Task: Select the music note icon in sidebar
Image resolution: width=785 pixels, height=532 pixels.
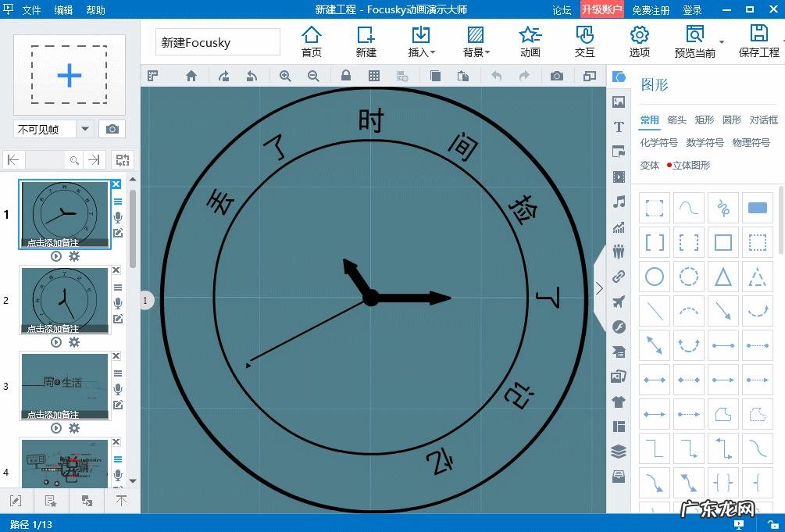Action: [619, 202]
